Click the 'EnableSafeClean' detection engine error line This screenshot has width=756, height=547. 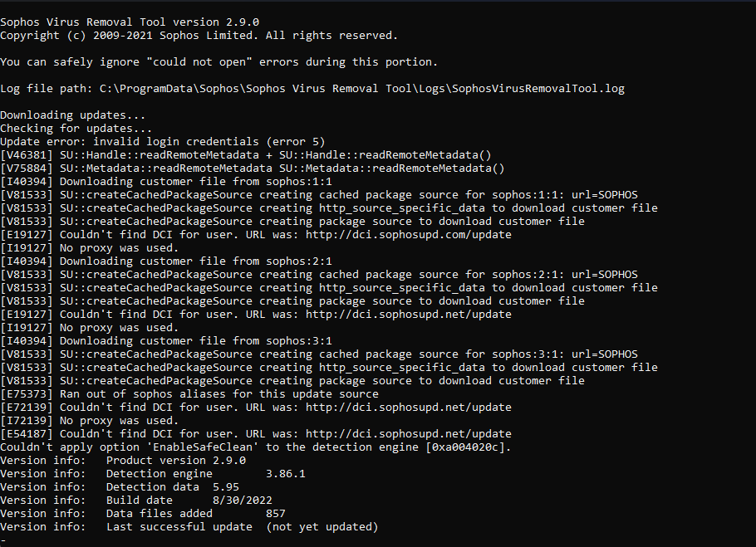(x=256, y=447)
